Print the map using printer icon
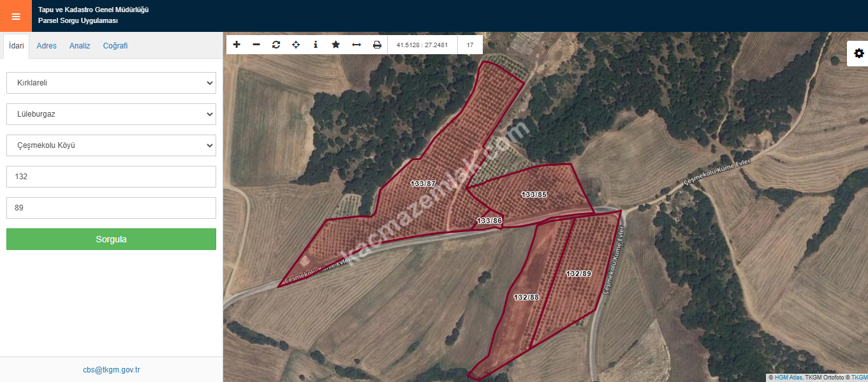 [x=377, y=45]
